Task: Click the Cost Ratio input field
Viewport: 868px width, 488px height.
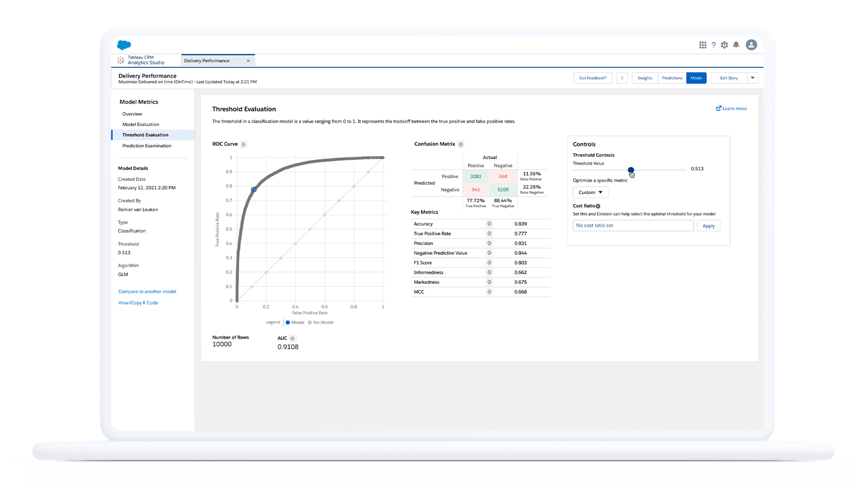Action: pyautogui.click(x=632, y=225)
